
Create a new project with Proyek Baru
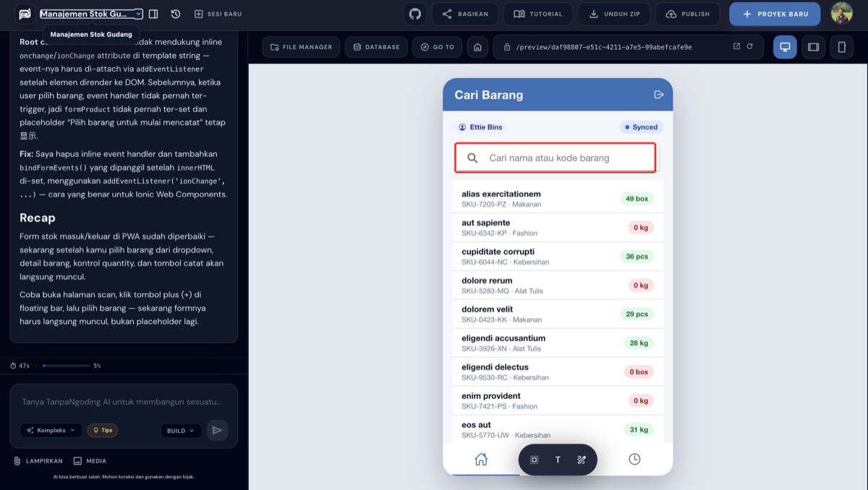click(x=775, y=14)
